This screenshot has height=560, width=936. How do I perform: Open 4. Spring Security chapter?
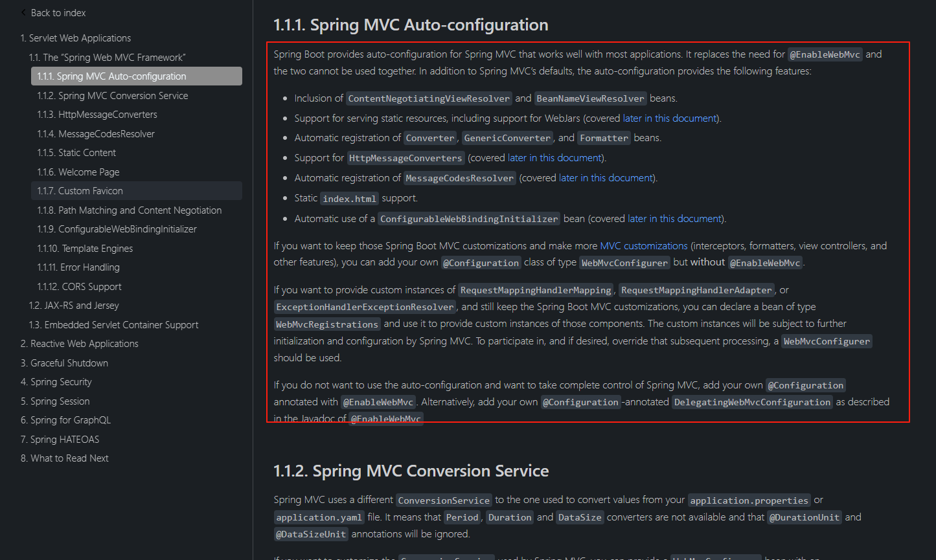coord(56,382)
